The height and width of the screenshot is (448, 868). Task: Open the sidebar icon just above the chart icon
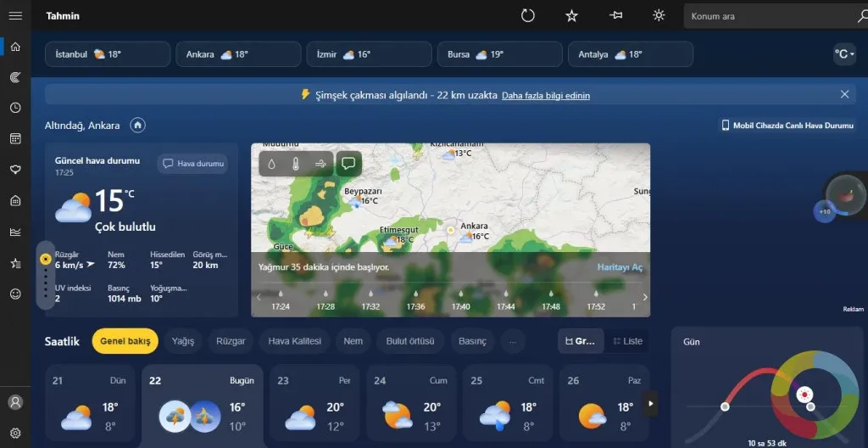click(x=15, y=201)
